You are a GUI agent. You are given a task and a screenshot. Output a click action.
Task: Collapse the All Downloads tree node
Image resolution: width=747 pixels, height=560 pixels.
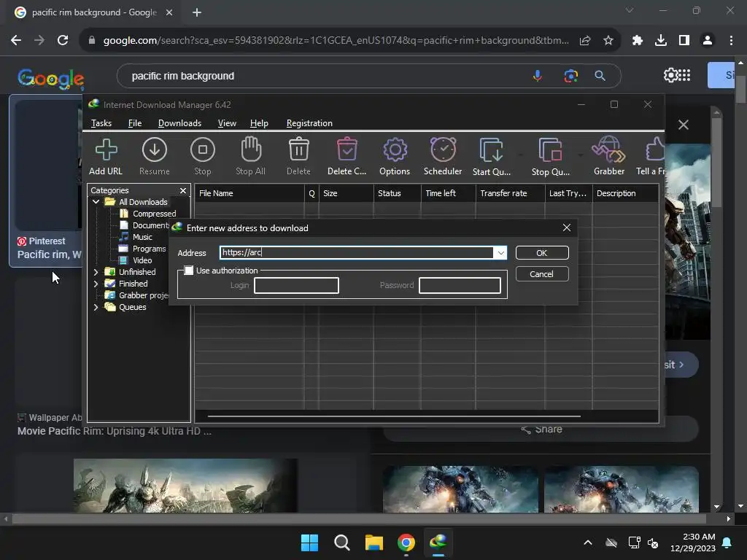click(96, 202)
